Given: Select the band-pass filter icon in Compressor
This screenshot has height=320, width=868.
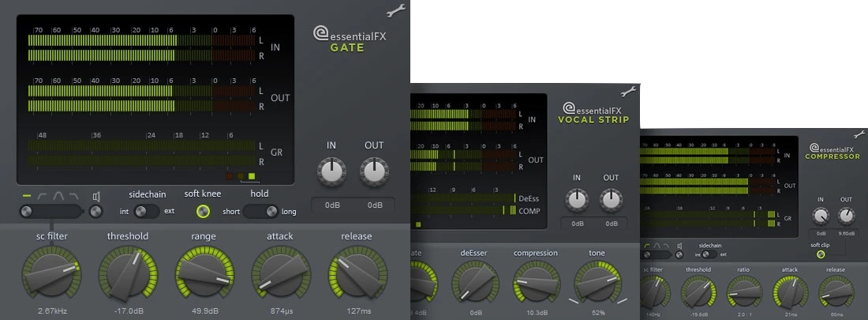Looking at the screenshot, I should (x=657, y=246).
